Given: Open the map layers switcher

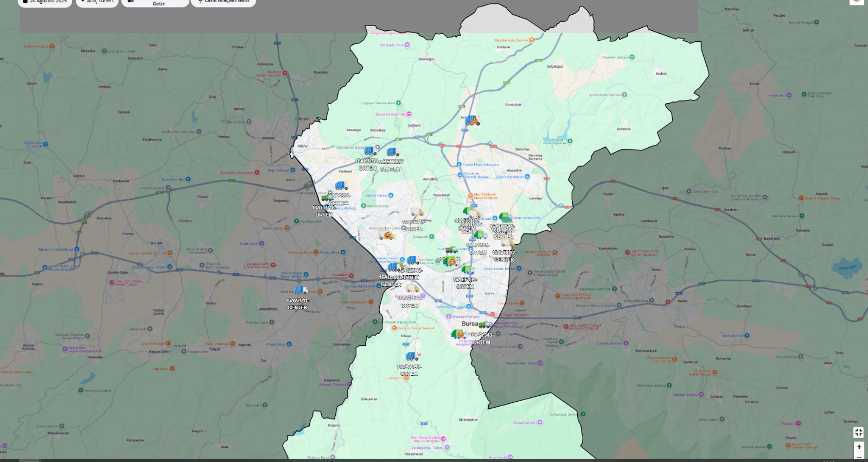Looking at the screenshot, I should tap(857, 2).
